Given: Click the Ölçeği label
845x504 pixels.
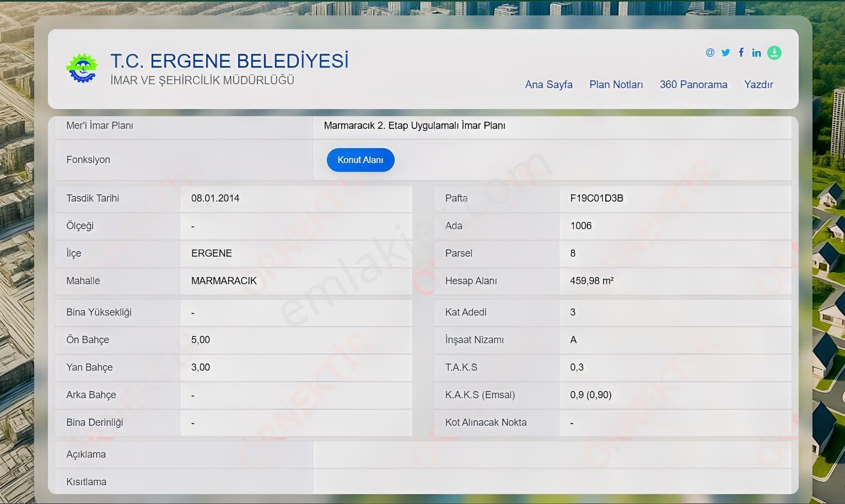Looking at the screenshot, I should [x=80, y=226].
